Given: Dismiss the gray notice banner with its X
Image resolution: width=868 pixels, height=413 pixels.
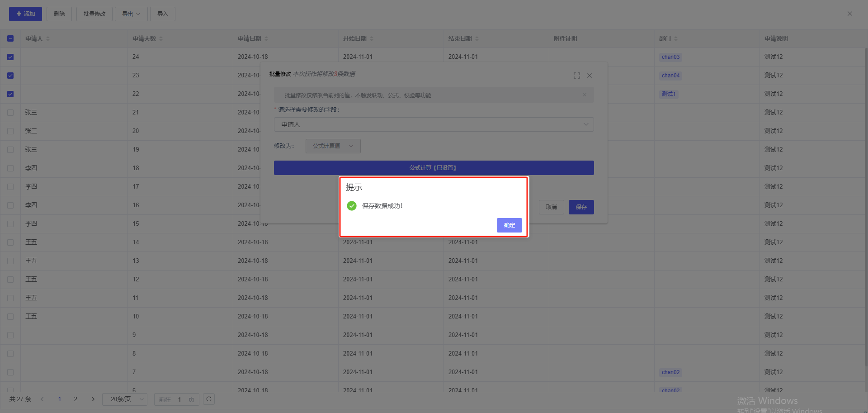Looking at the screenshot, I should point(585,95).
